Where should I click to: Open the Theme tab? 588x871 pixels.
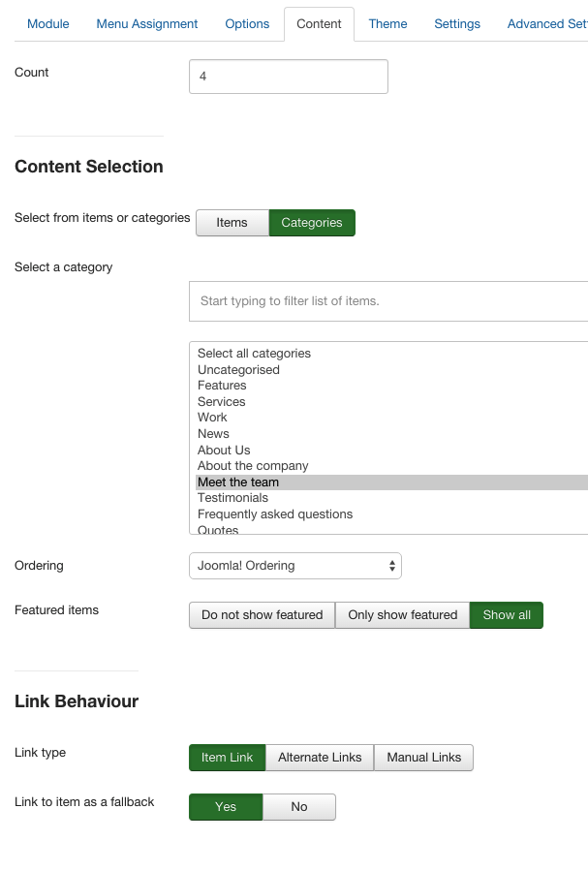(387, 24)
